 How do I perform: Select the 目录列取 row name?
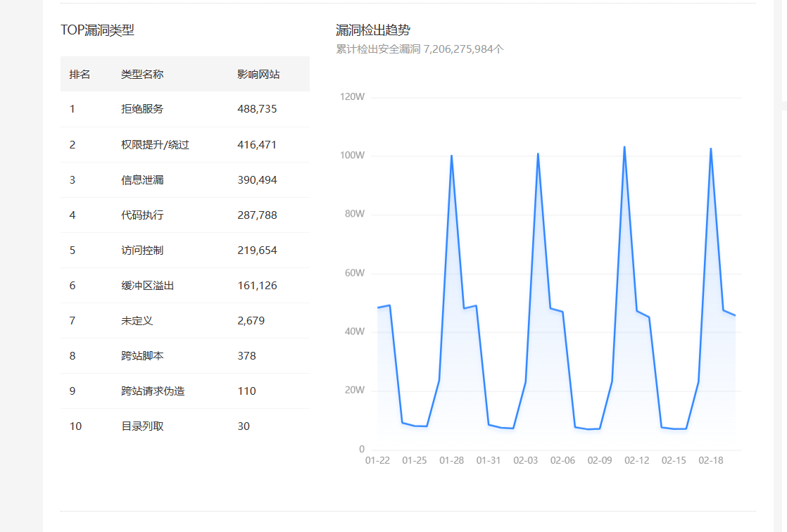142,426
